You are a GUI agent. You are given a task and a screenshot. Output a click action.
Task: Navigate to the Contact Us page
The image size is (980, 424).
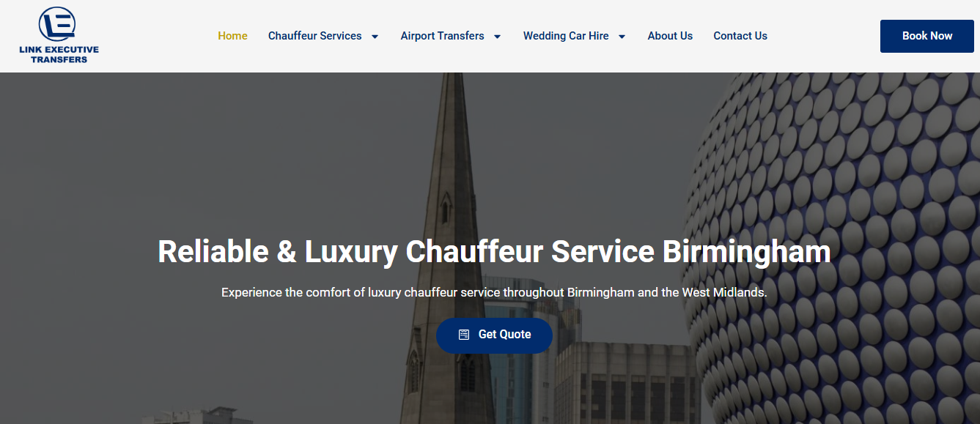[x=740, y=36]
